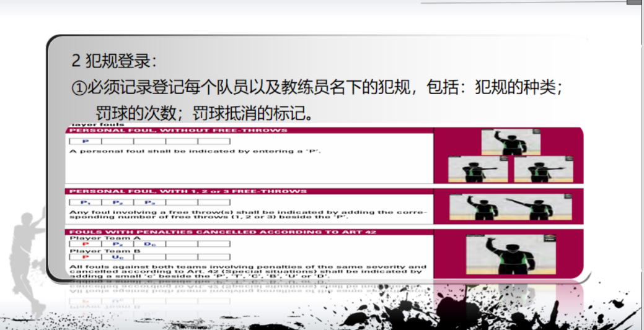The width and height of the screenshot is (644, 330).
Task: Click the text line starting with '①必须记录登记'
Action: pyautogui.click(x=316, y=88)
